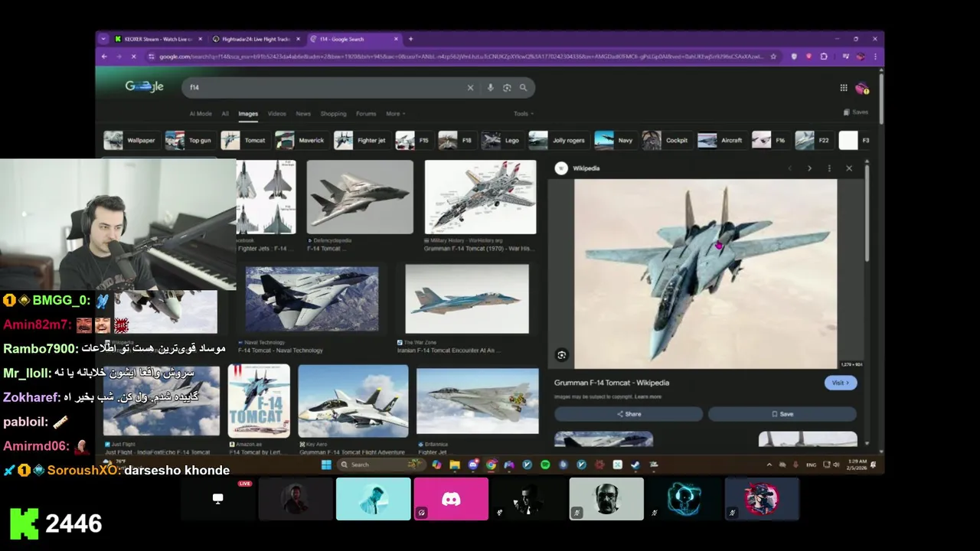This screenshot has width=980, height=551.
Task: Open notifications bell in system tray
Action: click(x=873, y=465)
